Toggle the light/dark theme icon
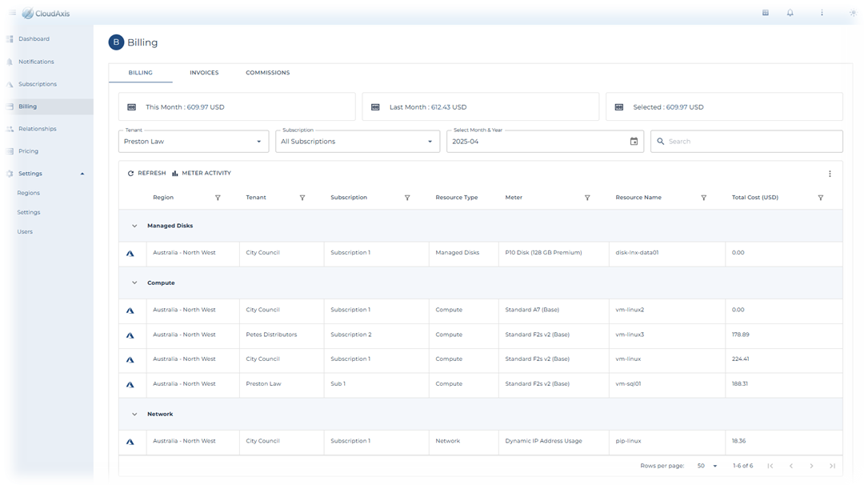Screen dimensions: 868x489 tap(853, 13)
